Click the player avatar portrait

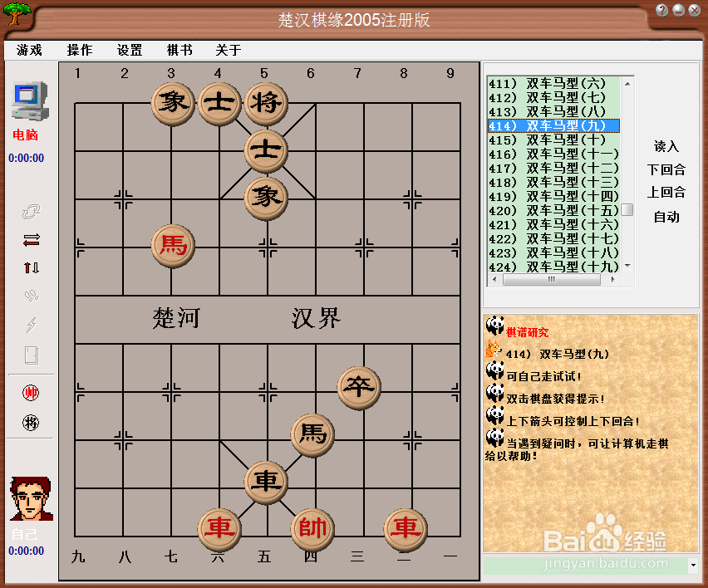tap(31, 498)
